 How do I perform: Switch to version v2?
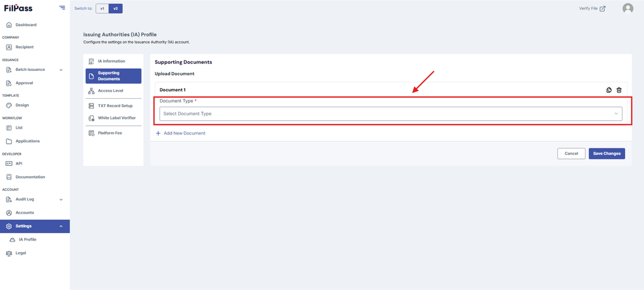(x=115, y=9)
